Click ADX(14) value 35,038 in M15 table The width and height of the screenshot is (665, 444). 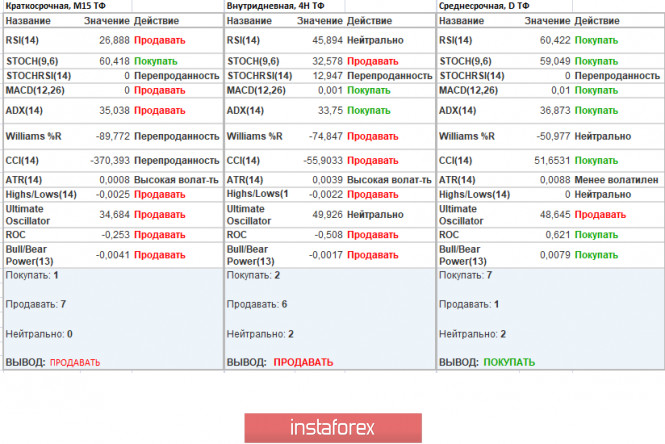[114, 111]
